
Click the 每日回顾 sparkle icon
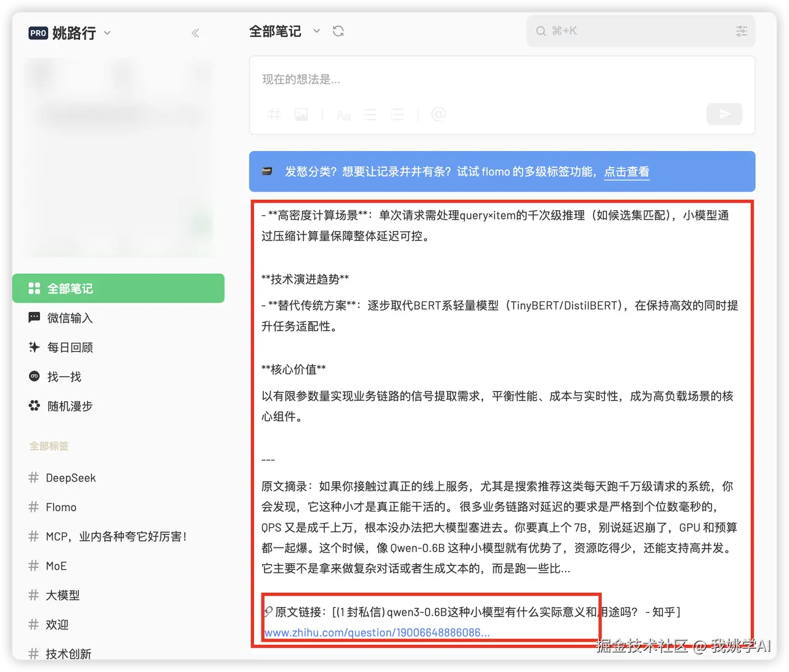click(x=35, y=347)
